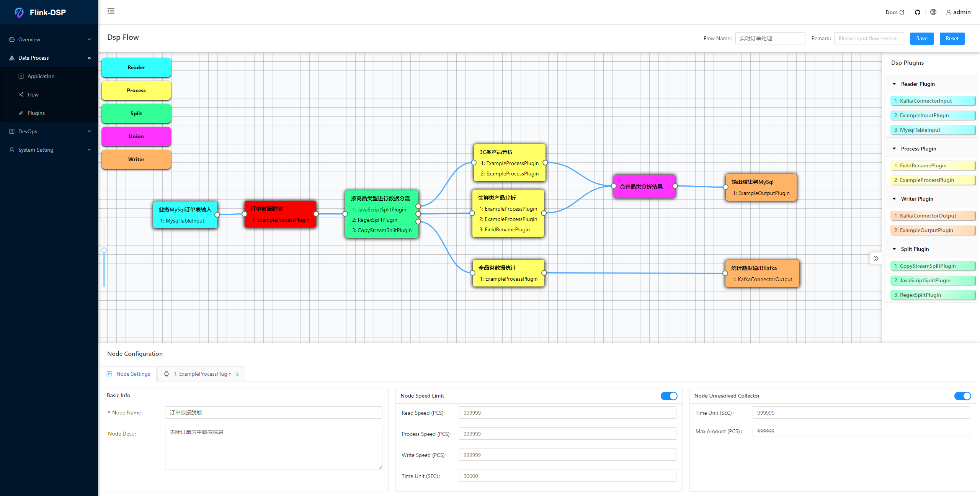
Task: Open the Flow sidebar item
Action: coord(33,95)
